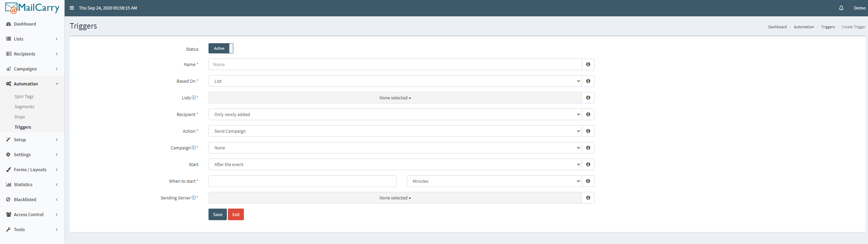Click the Save button
Screen dimensions: 868x244
218,214
